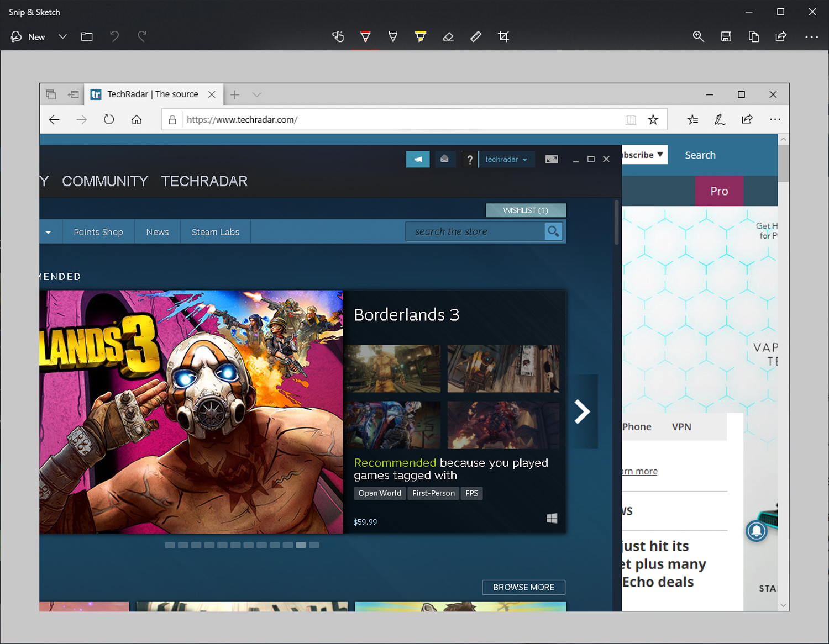829x644 pixels.
Task: Open the Points Shop tab
Action: 98,232
